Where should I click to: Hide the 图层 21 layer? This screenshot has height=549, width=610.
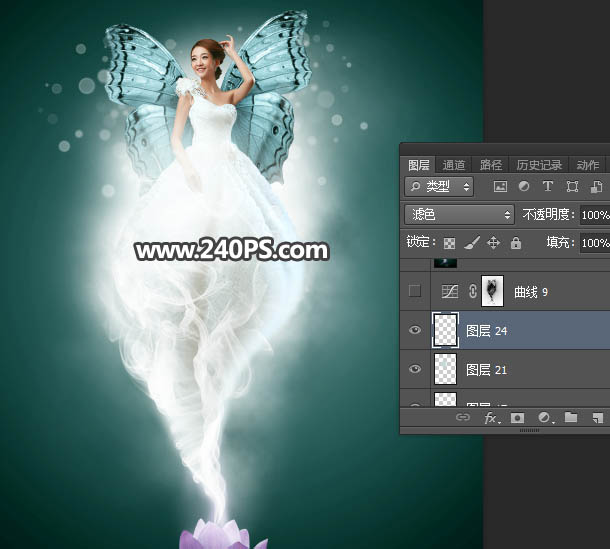coord(416,370)
